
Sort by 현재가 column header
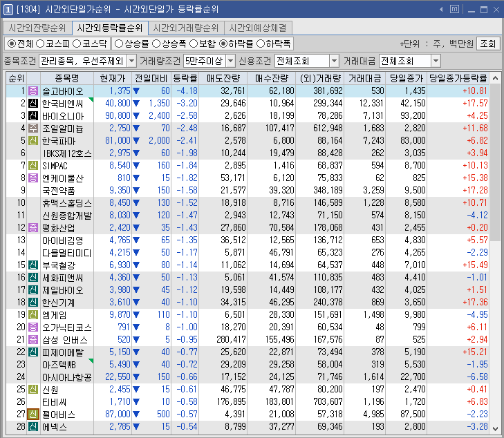coord(113,78)
